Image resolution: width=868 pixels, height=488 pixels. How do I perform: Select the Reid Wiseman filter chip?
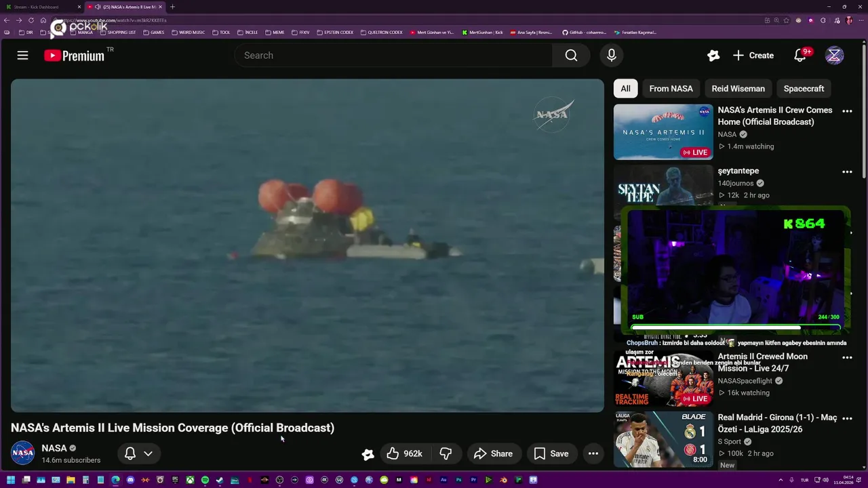[x=738, y=88]
